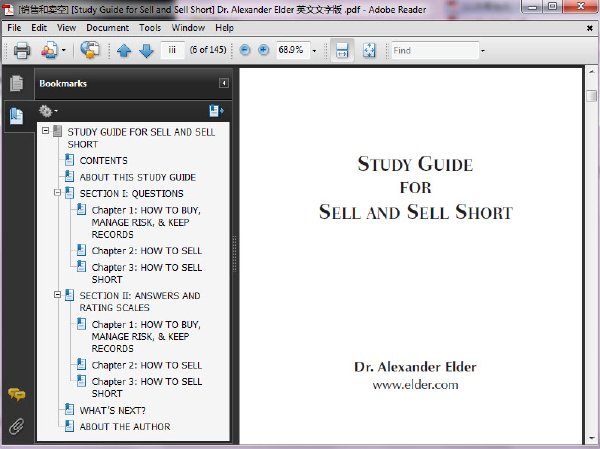Open the collaborate/share people icon
600x449 pixels.
pos(49,50)
